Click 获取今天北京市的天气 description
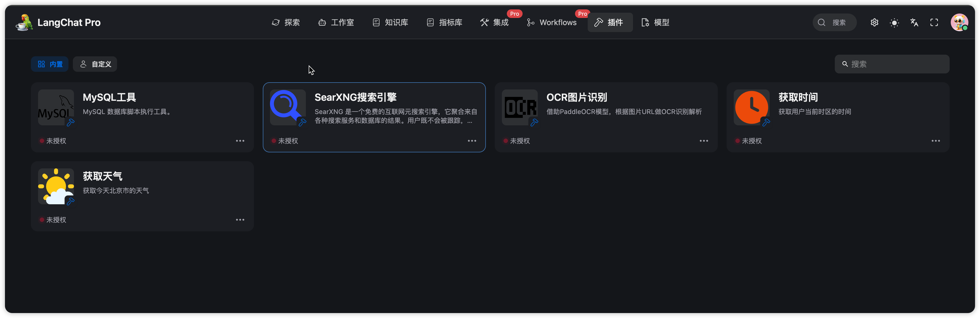 (116, 190)
